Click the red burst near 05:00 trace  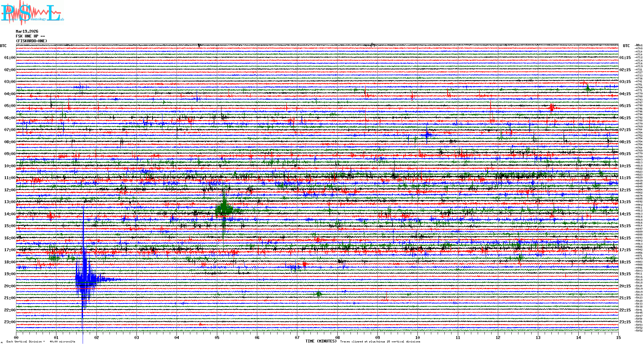(551, 108)
